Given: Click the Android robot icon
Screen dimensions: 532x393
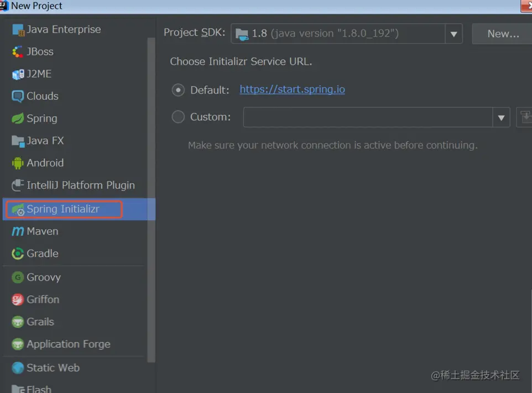Looking at the screenshot, I should pos(18,163).
